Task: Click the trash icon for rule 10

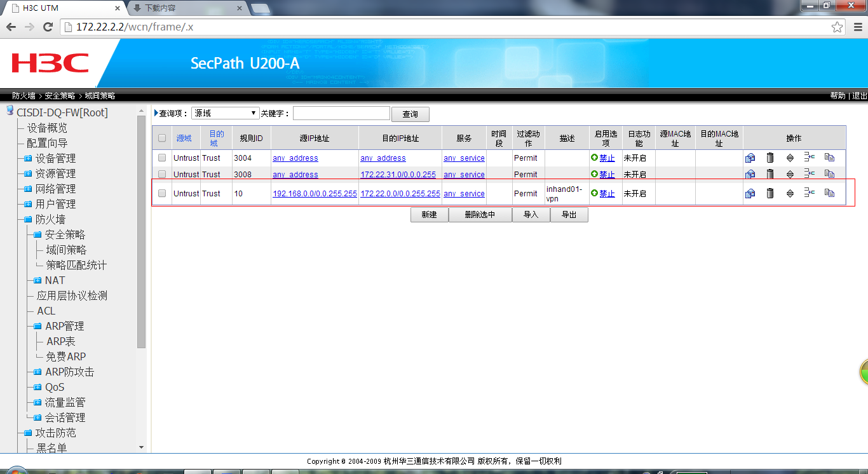Action: tap(770, 193)
